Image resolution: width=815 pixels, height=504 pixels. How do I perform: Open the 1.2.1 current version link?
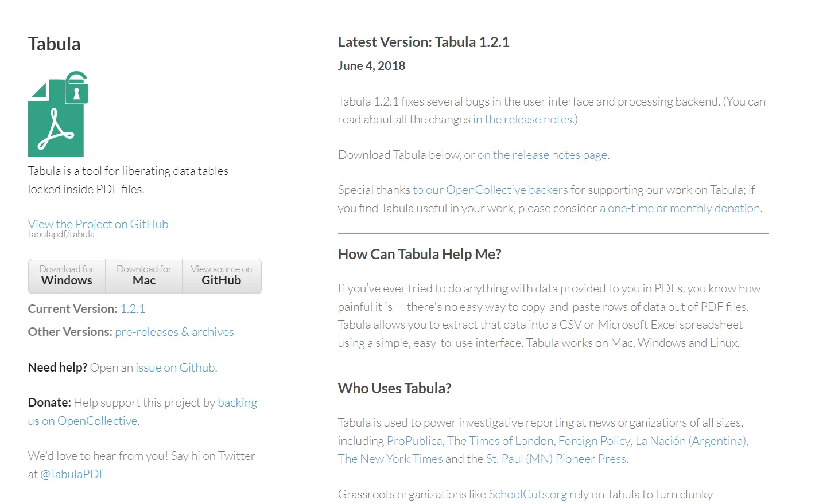click(x=133, y=308)
